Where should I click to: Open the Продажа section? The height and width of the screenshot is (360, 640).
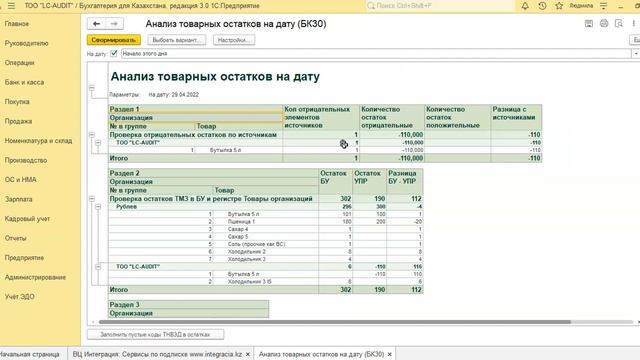pos(18,121)
